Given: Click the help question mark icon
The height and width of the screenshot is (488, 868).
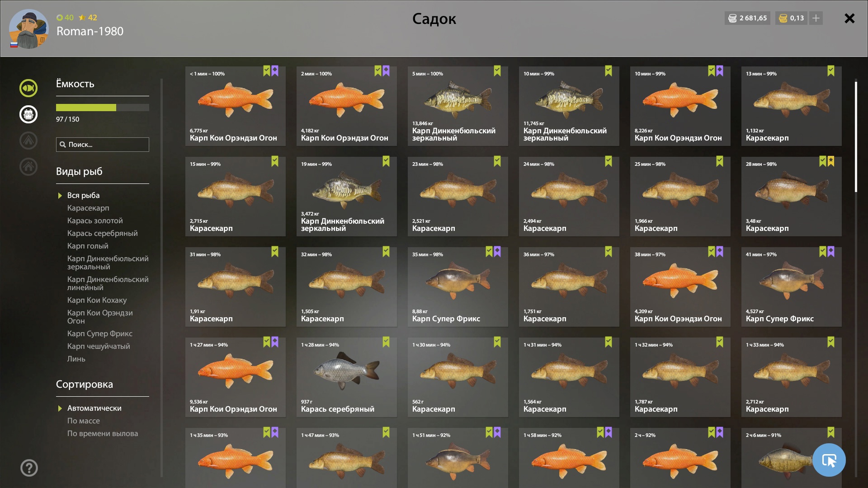Looking at the screenshot, I should pos(29,468).
